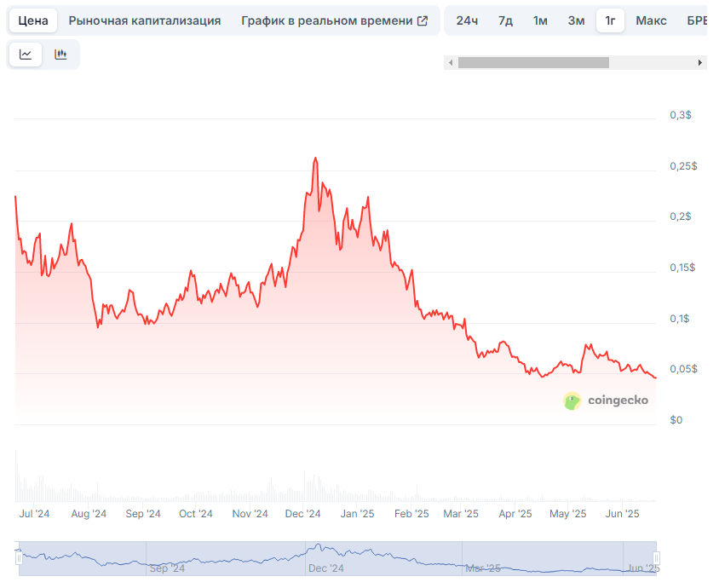719x588 pixels.
Task: Set range to 3м
Action: [576, 20]
